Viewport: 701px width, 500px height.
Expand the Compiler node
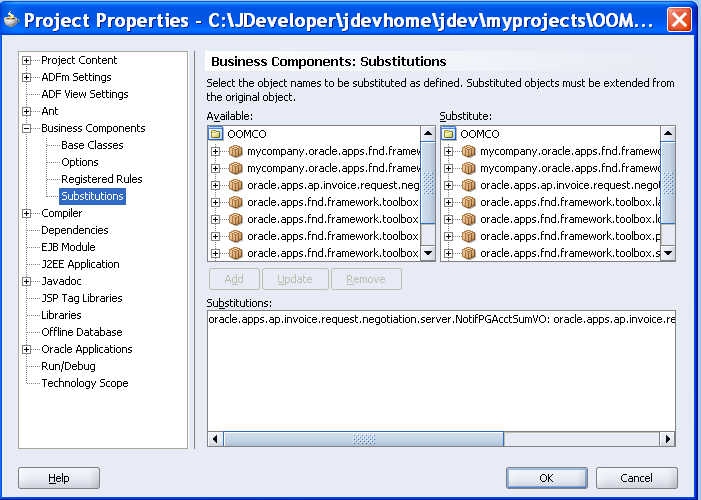pos(26,213)
